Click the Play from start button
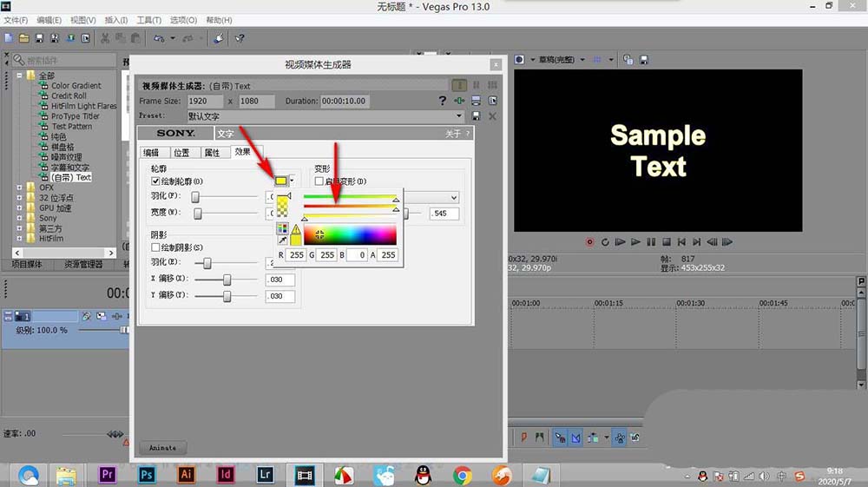868x487 pixels. click(x=621, y=242)
